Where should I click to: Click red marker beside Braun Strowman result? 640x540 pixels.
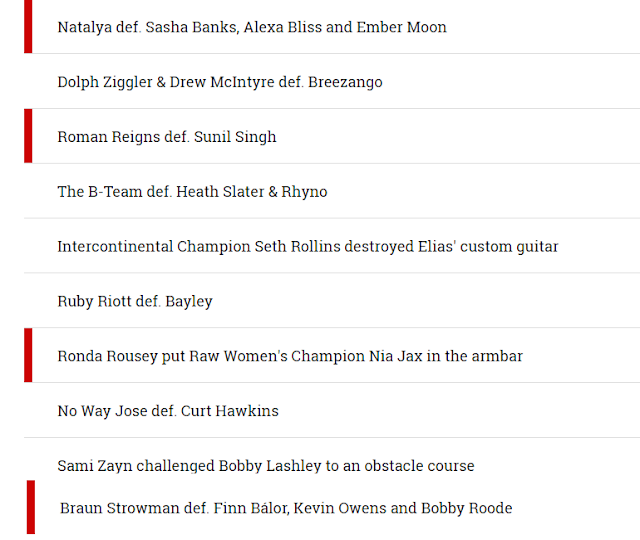(31, 507)
